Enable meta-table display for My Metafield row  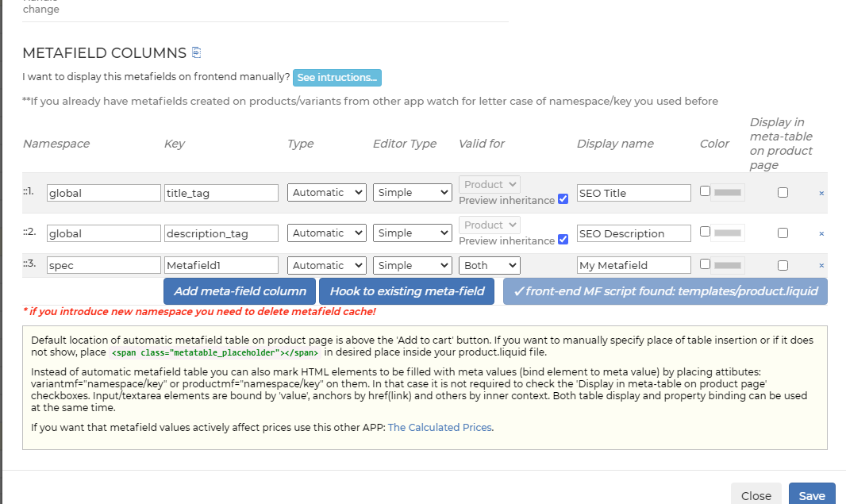pos(783,265)
